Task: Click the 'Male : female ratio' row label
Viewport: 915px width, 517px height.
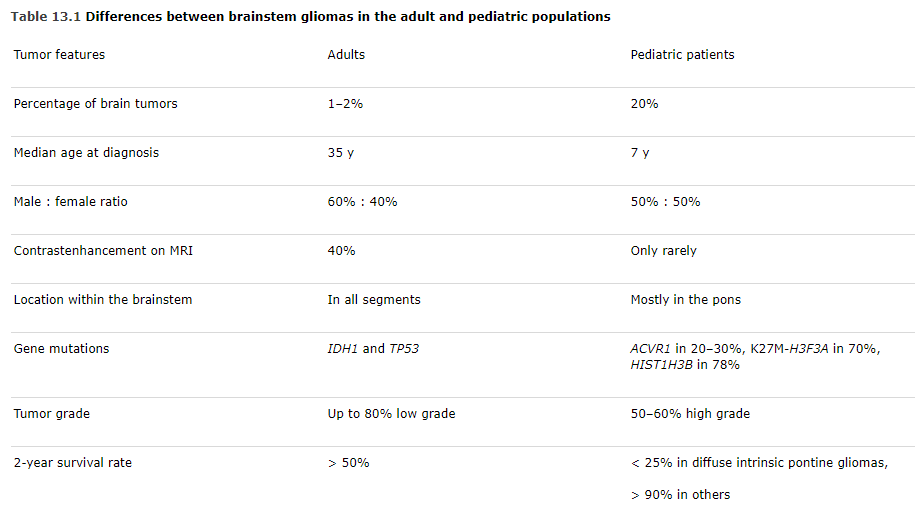Action: tap(71, 202)
